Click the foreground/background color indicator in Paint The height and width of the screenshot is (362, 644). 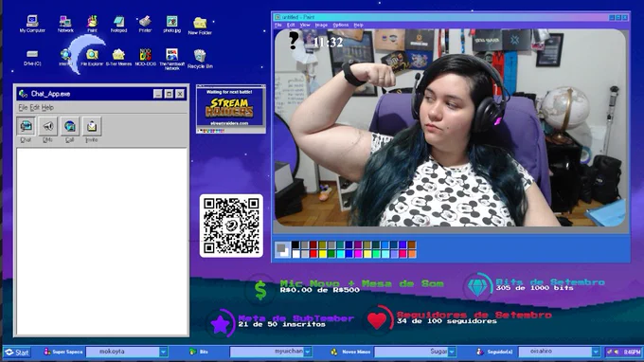click(x=282, y=249)
